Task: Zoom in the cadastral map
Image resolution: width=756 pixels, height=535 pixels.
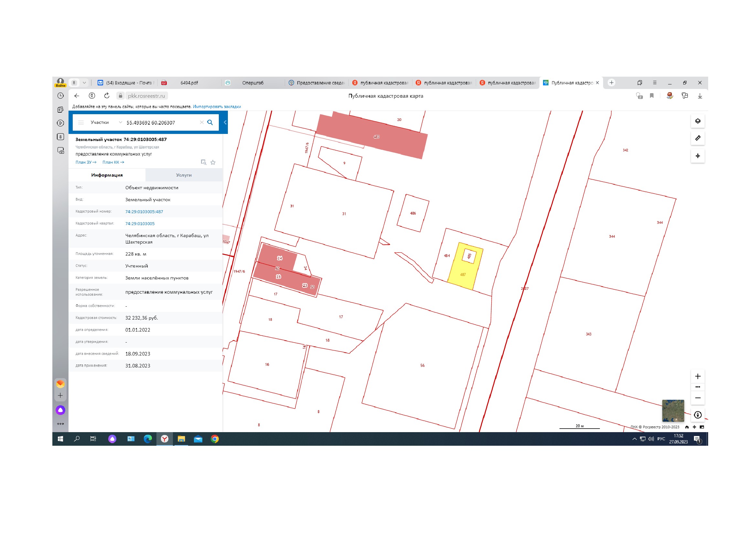Action: point(697,376)
